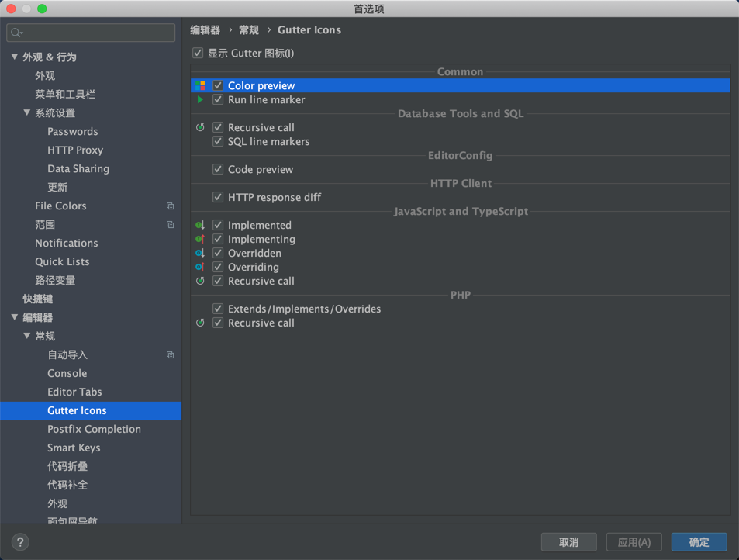Click the multicolor Color preview swatch icon

tap(202, 85)
